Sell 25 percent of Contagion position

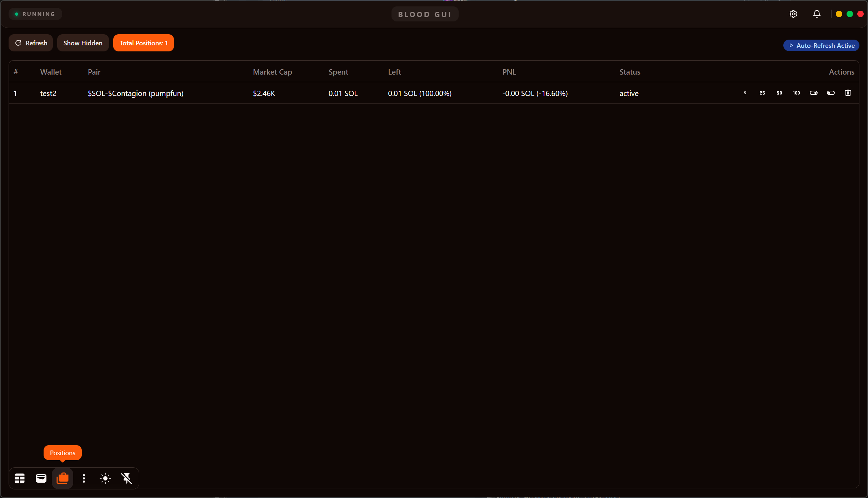coord(762,93)
